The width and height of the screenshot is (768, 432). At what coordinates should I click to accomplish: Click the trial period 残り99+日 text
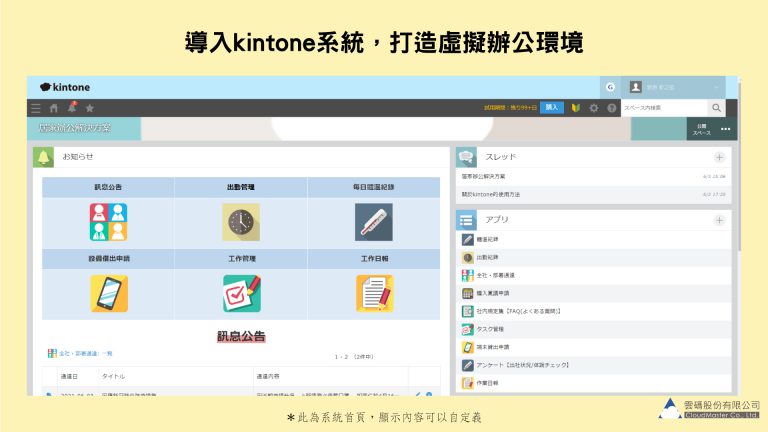point(510,108)
